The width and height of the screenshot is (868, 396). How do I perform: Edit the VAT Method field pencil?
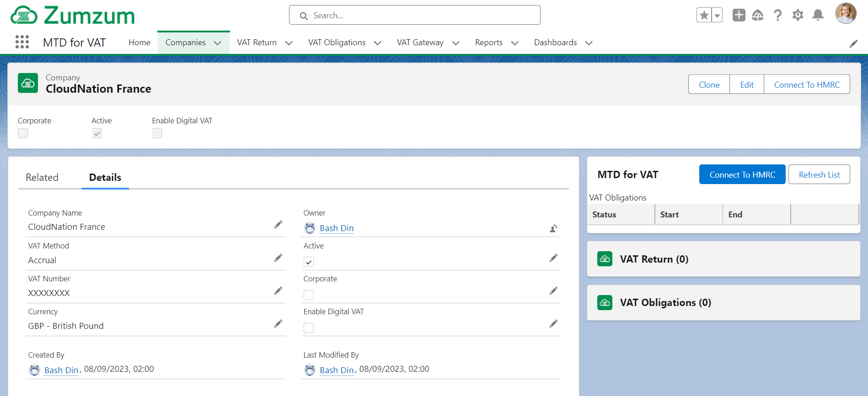(x=278, y=258)
